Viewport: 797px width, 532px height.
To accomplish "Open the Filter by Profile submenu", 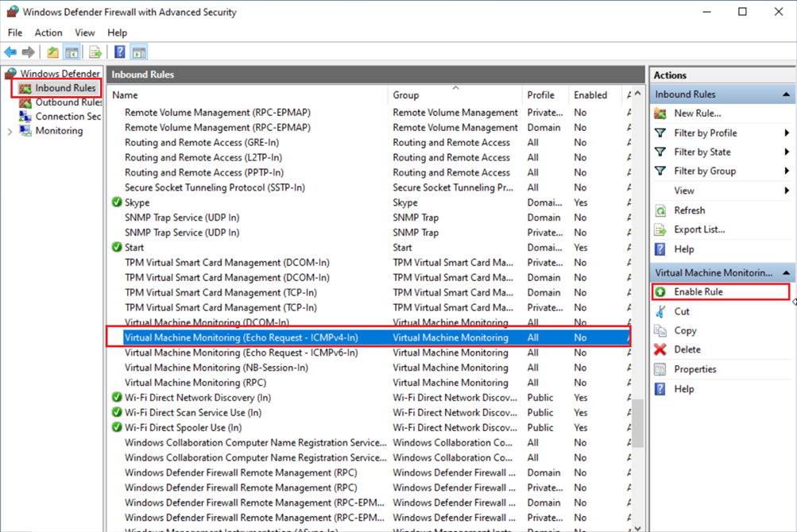I will click(x=706, y=133).
